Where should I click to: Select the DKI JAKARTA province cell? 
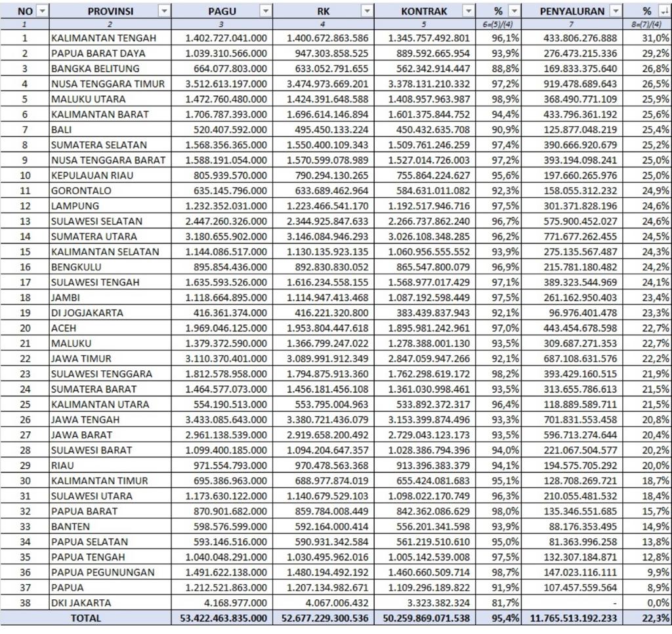click(x=109, y=602)
